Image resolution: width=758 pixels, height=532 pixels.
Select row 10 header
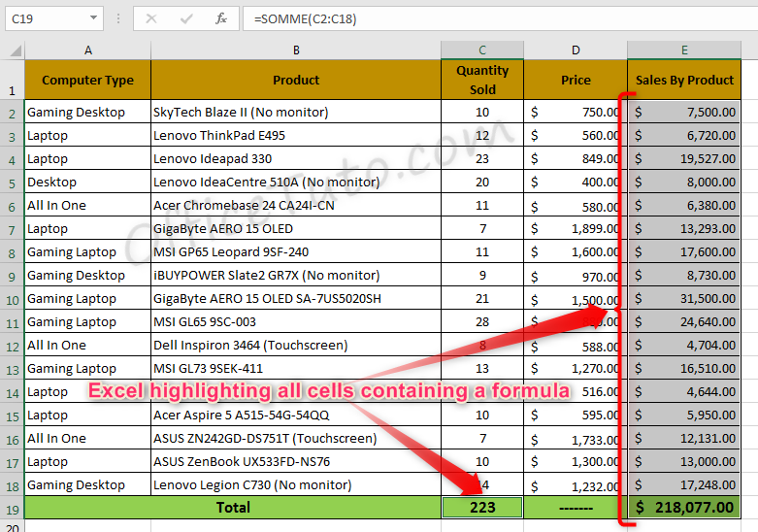click(x=12, y=299)
